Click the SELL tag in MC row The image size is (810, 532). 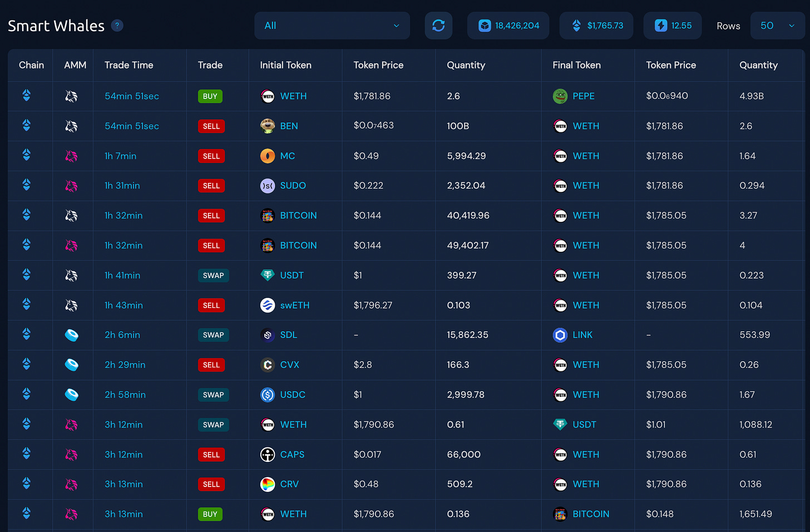211,156
